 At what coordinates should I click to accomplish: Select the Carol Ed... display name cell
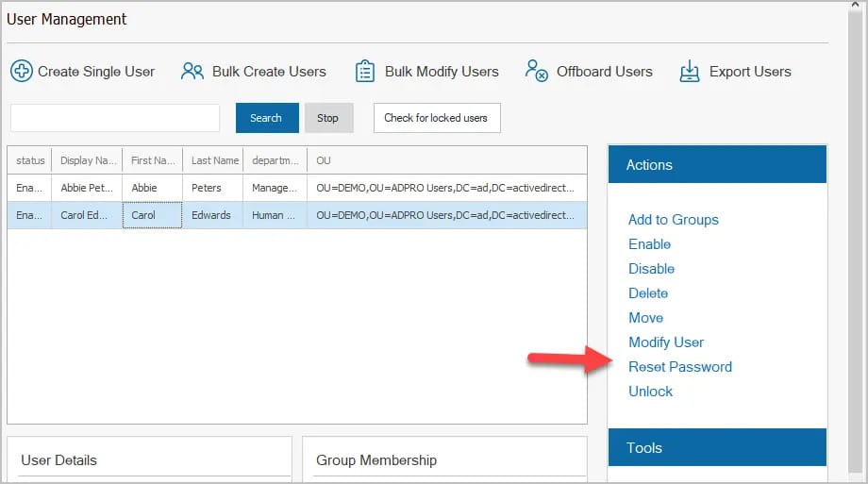pos(87,215)
